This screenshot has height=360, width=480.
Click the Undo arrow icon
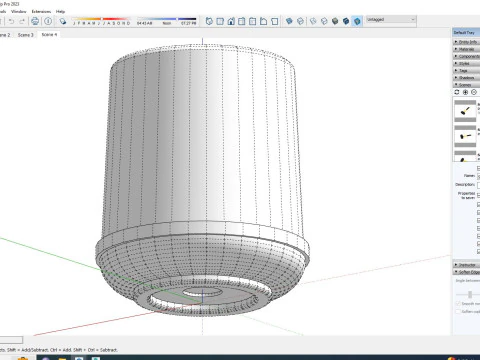[11, 21]
